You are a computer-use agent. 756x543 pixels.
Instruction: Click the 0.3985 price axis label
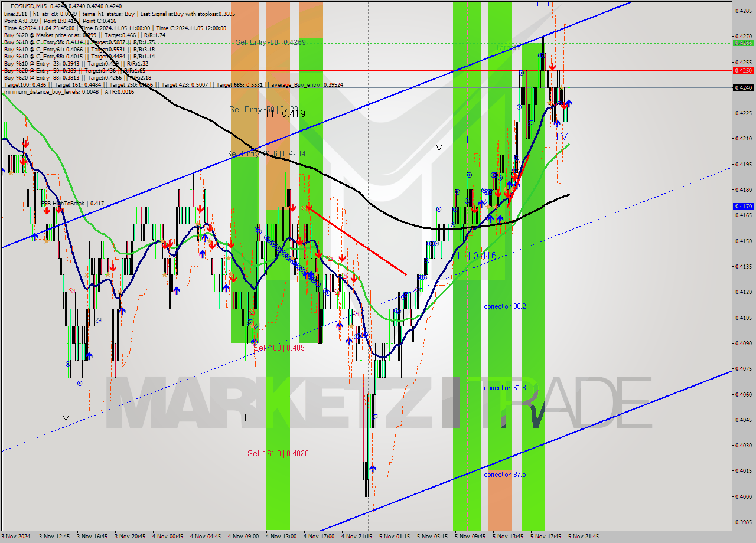click(742, 522)
